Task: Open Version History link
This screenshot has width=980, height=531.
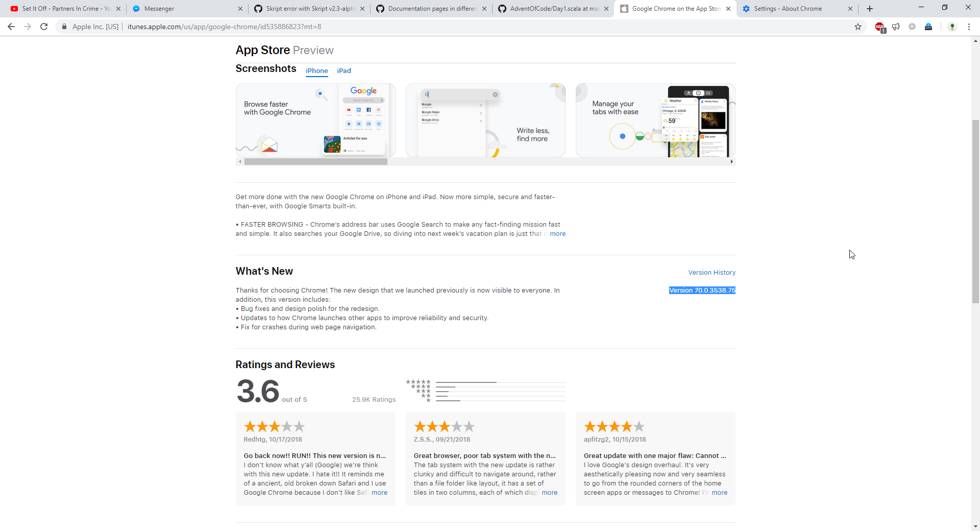Action: pos(711,272)
